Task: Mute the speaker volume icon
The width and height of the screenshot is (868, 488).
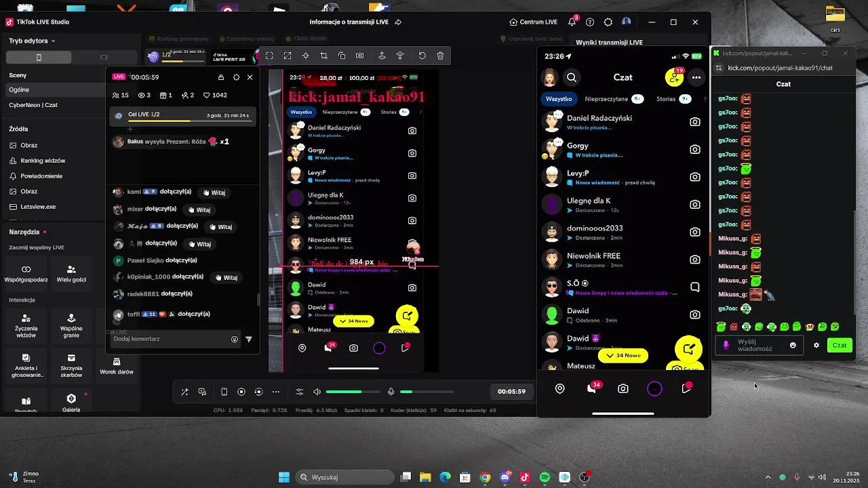Action: (x=317, y=392)
